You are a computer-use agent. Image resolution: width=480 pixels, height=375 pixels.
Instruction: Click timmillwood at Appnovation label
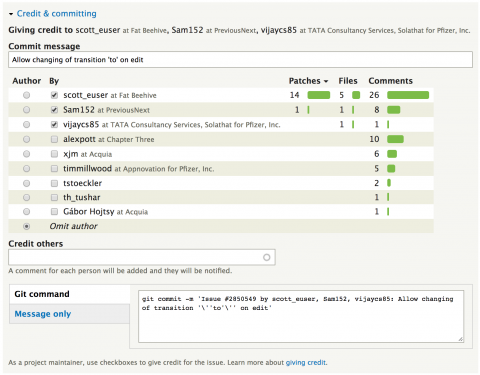click(x=139, y=169)
